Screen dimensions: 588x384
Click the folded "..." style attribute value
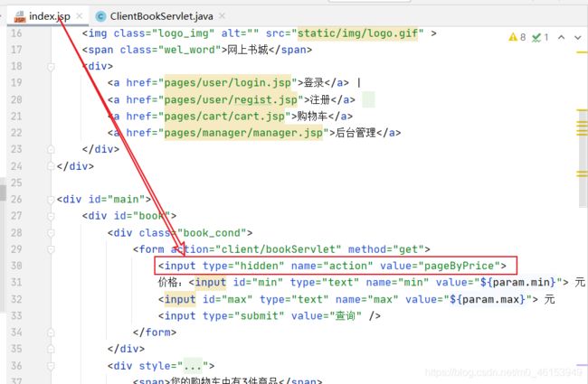193,366
